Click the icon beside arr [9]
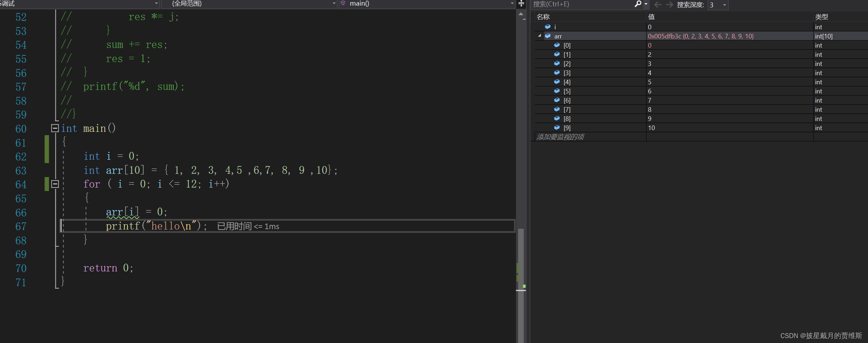868x343 pixels. [557, 128]
